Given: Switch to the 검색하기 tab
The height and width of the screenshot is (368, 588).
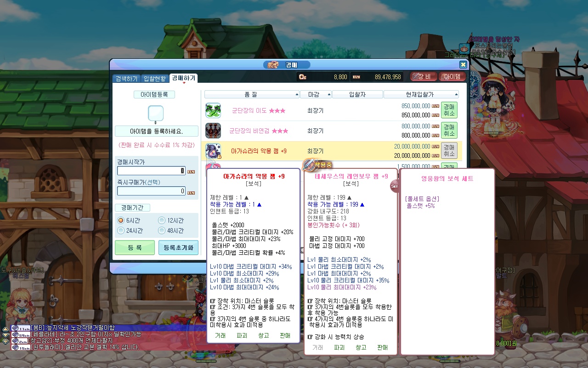Looking at the screenshot, I should (126, 79).
